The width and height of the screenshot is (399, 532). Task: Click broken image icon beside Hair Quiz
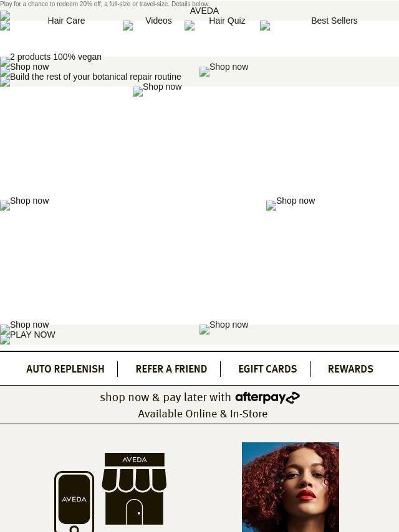[x=190, y=26]
